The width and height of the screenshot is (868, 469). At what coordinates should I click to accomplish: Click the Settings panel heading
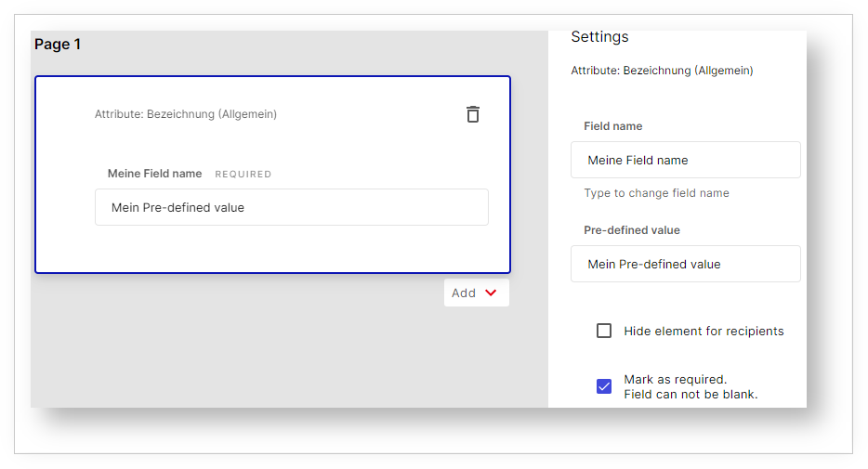[599, 37]
